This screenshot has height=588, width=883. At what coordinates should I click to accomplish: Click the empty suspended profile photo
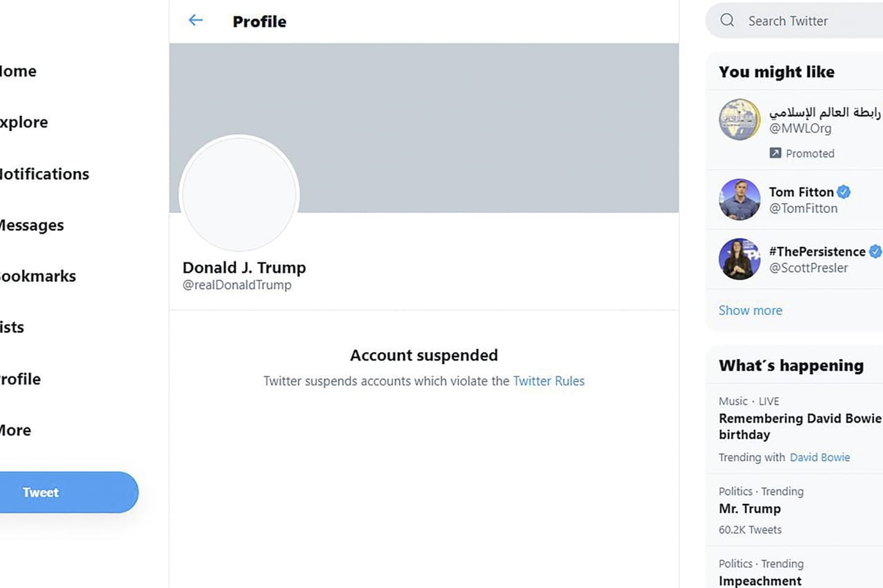(239, 194)
